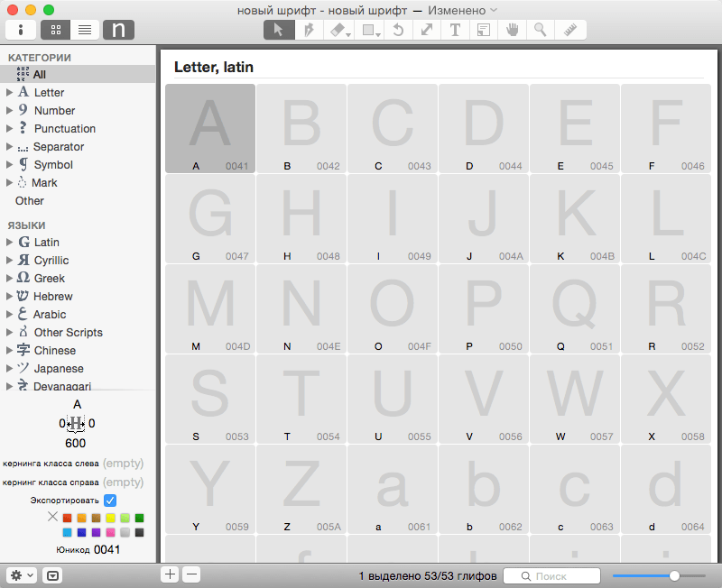Open the font info button
722x588 pixels.
(x=21, y=30)
